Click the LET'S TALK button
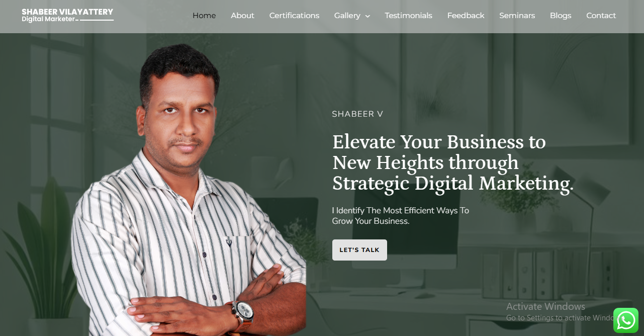644x336 pixels. pos(359,250)
